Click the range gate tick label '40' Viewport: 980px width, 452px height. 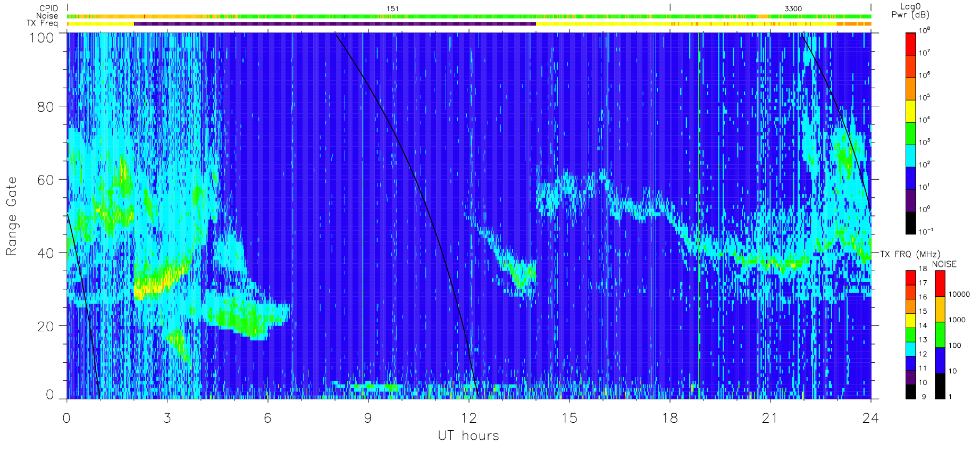46,253
